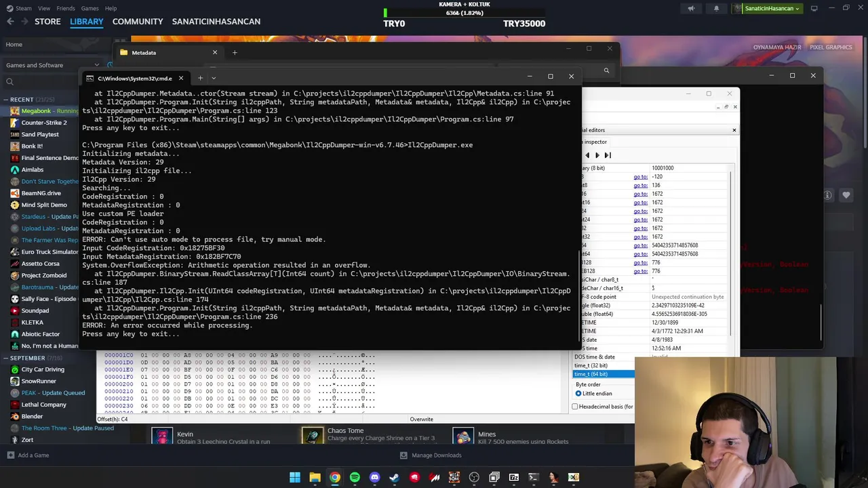Viewport: 868px width, 488px height.
Task: Click the Overwrite status in hex editor
Action: point(421,420)
